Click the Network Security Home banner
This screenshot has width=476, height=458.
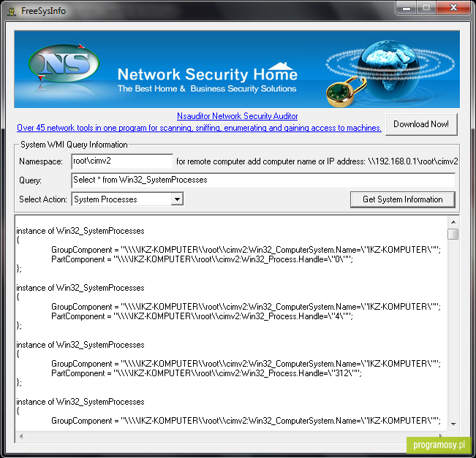pos(237,69)
